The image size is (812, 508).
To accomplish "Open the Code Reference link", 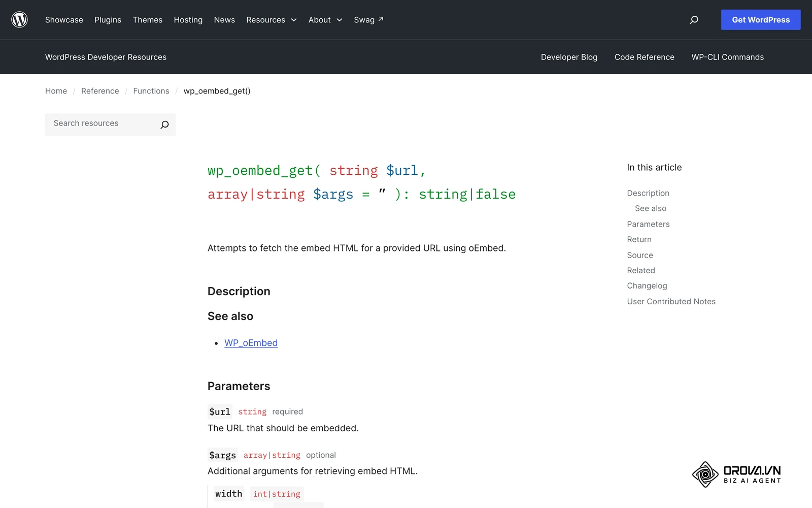I will 645,57.
